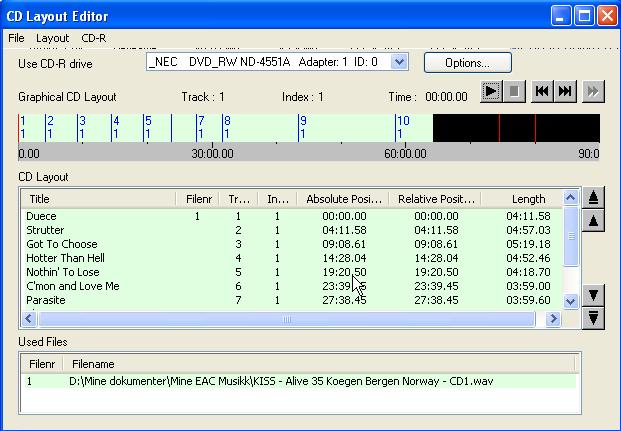Click length value 04:18.70
This screenshot has height=431, width=621.
click(528, 272)
